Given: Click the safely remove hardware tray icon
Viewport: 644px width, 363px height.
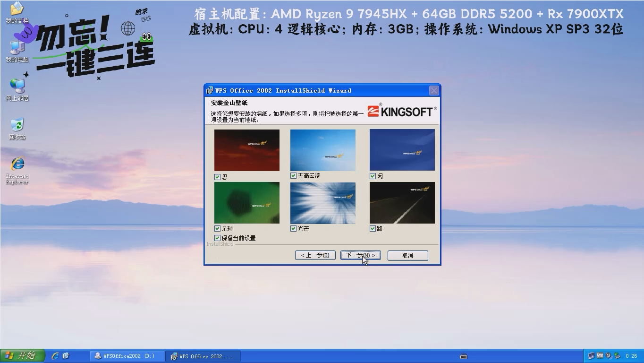Looking at the screenshot, I should tap(617, 356).
